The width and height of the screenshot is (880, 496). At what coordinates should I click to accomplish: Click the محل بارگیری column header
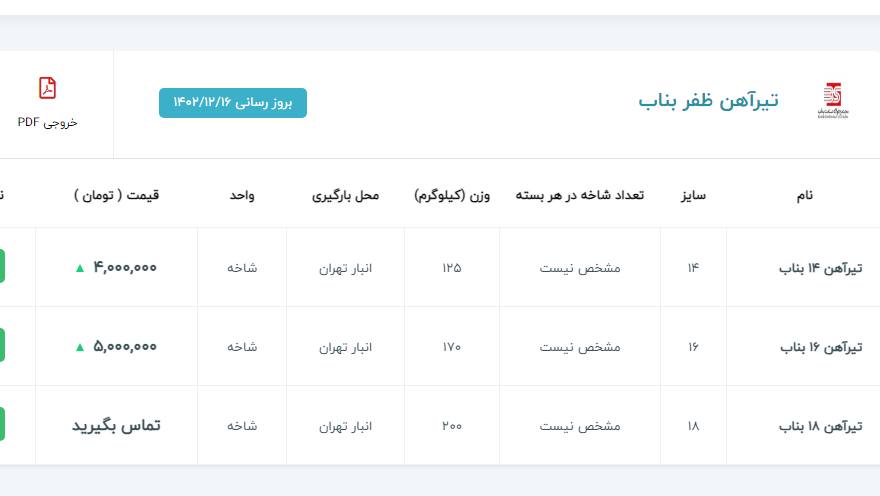click(x=345, y=195)
